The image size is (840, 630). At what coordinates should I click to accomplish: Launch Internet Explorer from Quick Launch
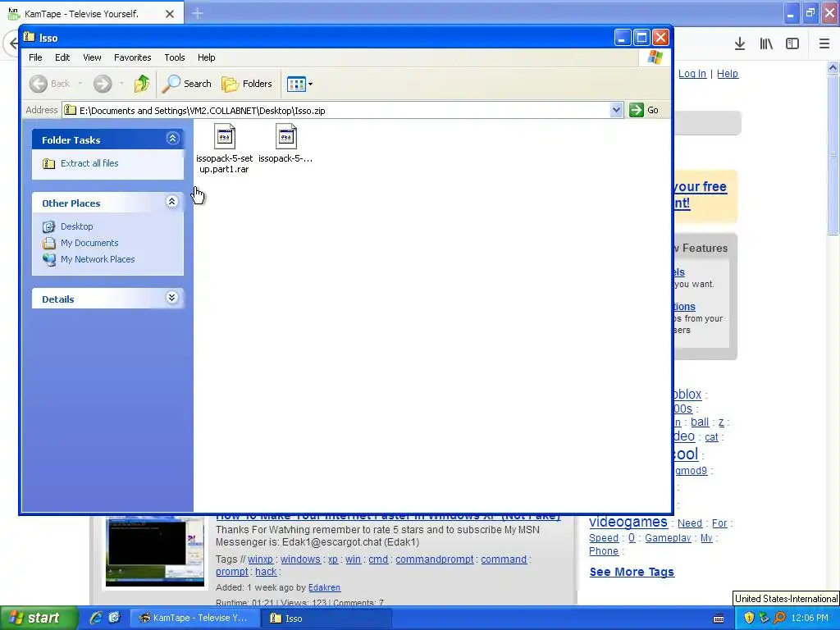click(96, 618)
